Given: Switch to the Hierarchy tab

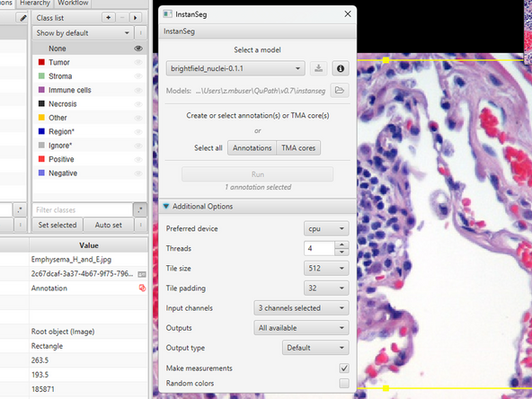Looking at the screenshot, I should [x=35, y=3].
